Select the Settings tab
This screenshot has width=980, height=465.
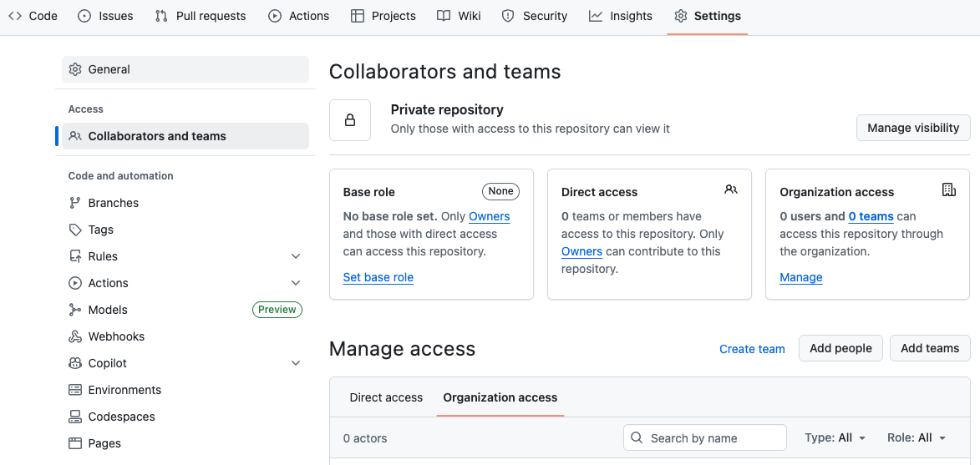708,16
